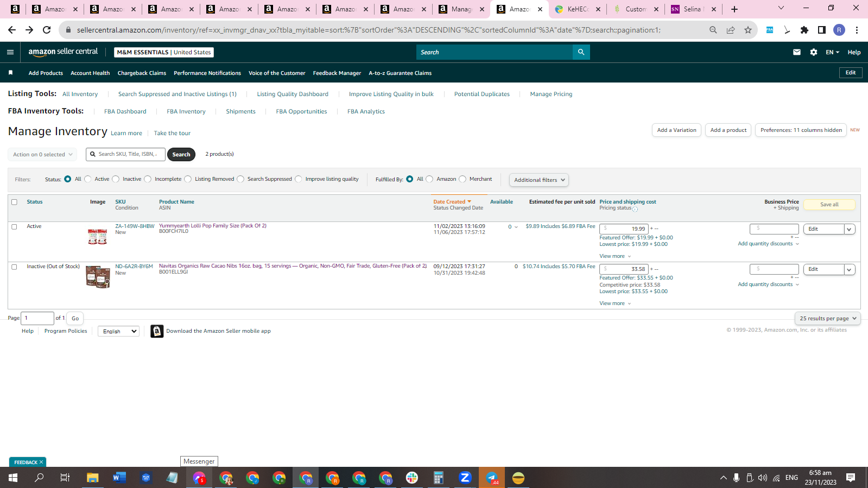Select the Active status radio button
Viewport: 868px width, 488px height.
click(x=88, y=179)
